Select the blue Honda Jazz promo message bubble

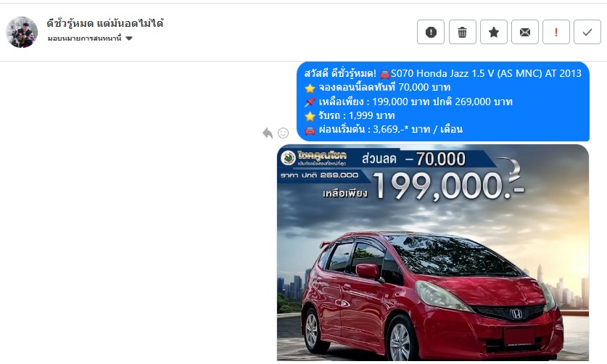(443, 102)
